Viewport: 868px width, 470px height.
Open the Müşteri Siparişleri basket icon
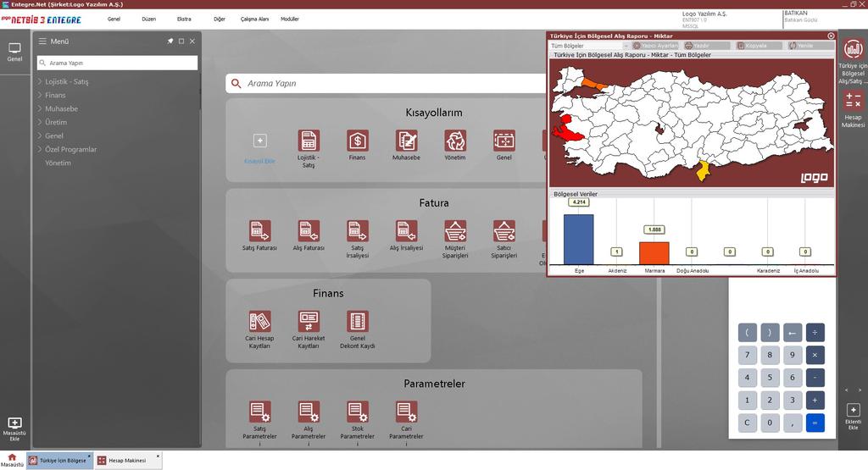pos(455,231)
